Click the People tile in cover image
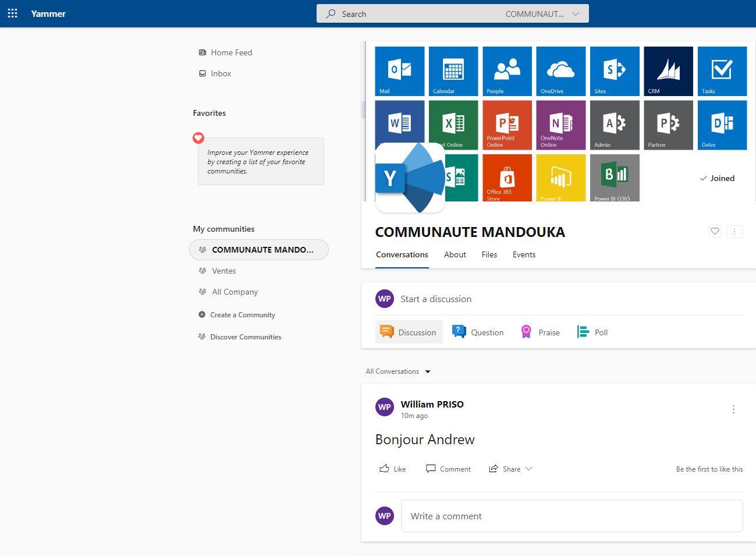Viewport: 756px width, 556px height. pos(507,71)
